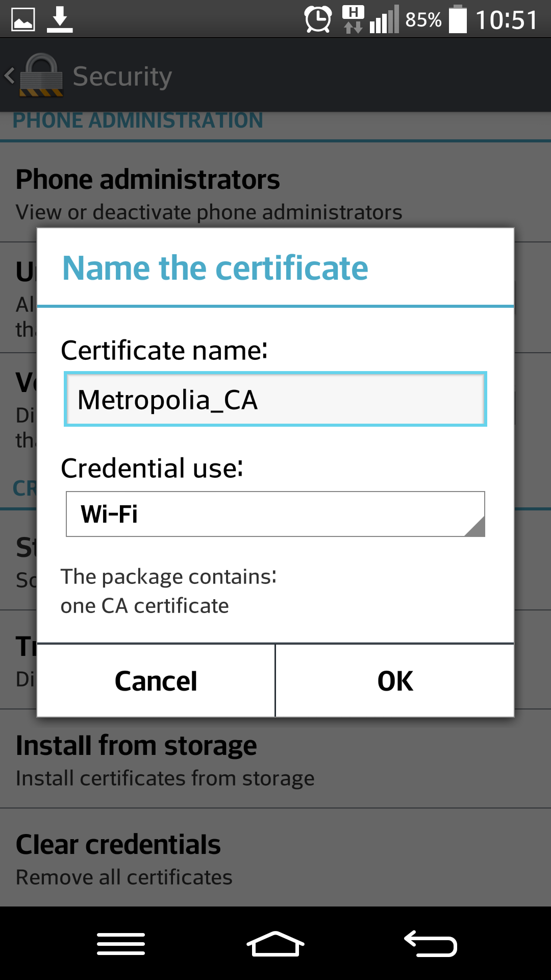
Task: Click the Certificate name text field
Action: click(x=275, y=399)
